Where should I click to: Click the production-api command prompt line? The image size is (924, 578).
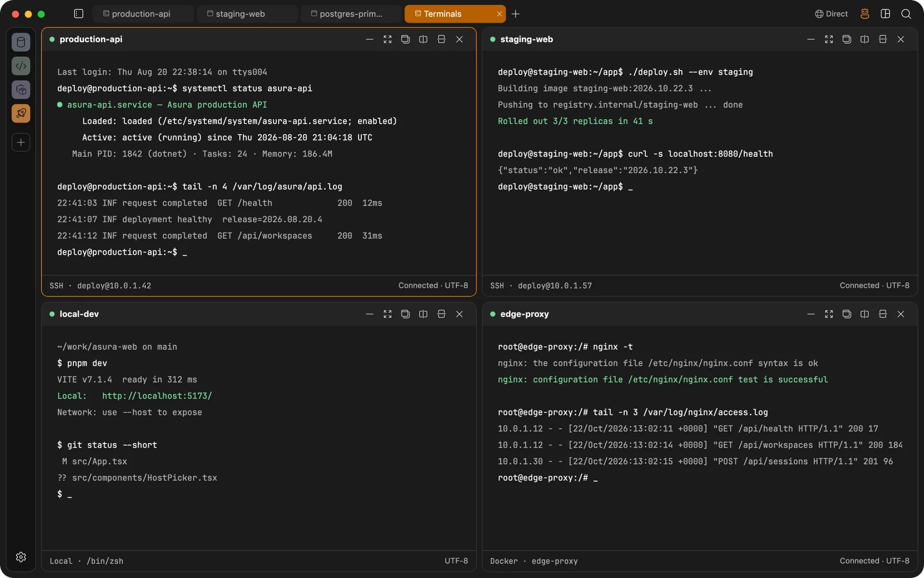pos(122,252)
